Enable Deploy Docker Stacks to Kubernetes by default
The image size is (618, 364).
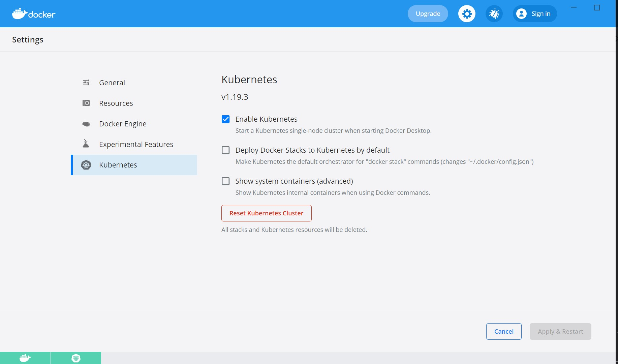[225, 150]
